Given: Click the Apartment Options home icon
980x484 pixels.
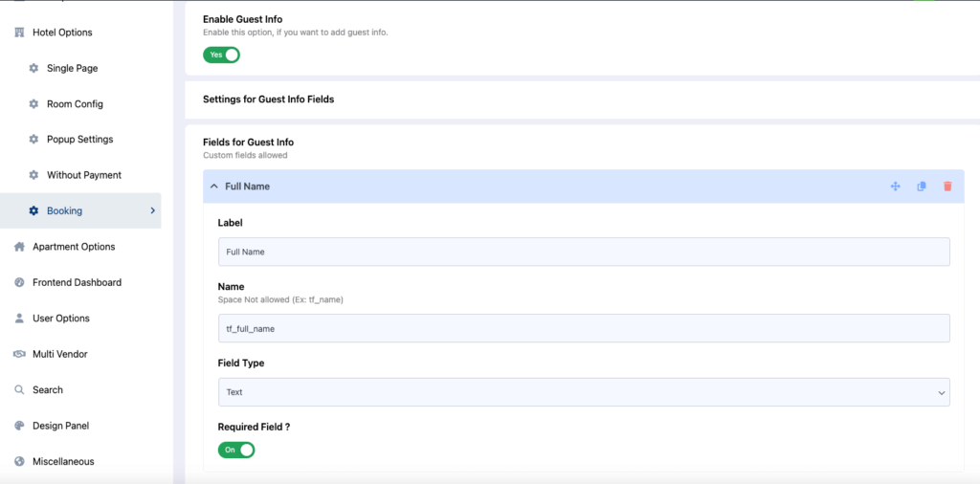Looking at the screenshot, I should (x=19, y=247).
